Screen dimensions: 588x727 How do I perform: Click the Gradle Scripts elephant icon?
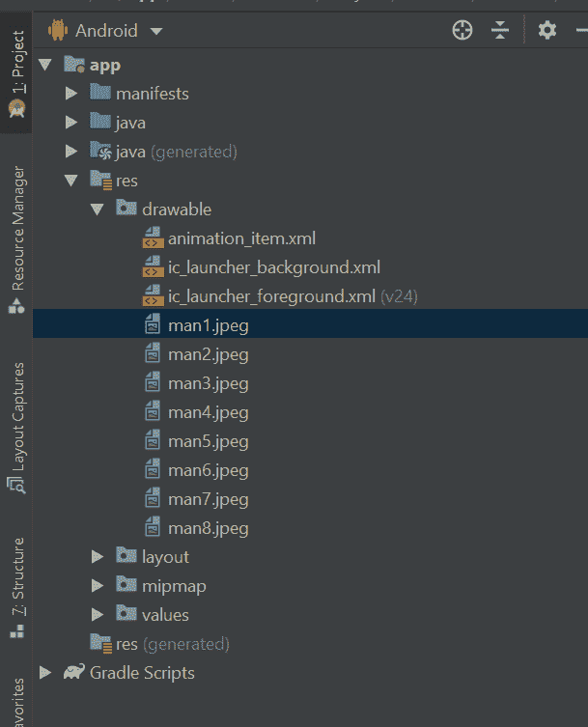point(74,673)
